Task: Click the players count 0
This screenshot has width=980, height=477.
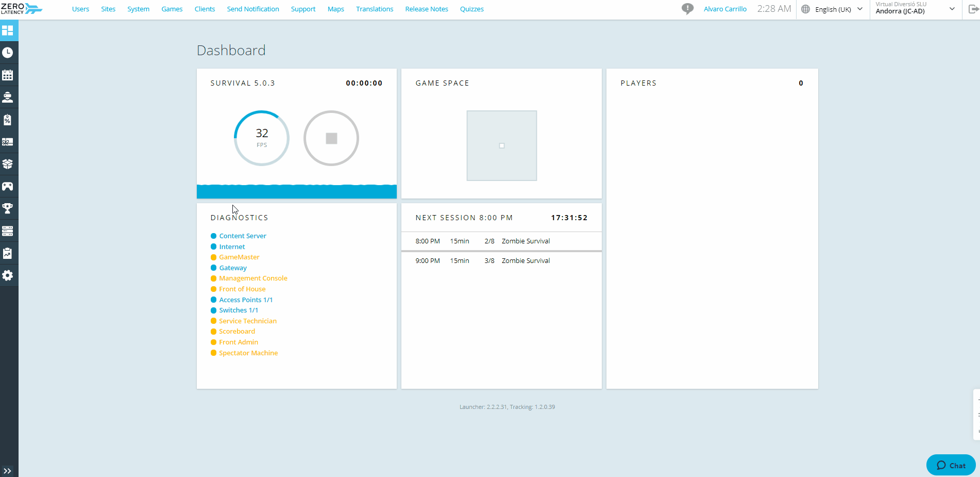Action: 801,83
